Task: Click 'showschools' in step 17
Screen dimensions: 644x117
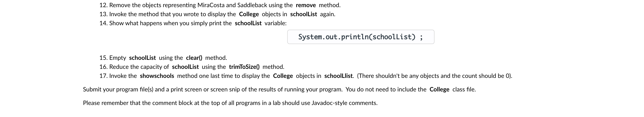Action: [x=157, y=76]
